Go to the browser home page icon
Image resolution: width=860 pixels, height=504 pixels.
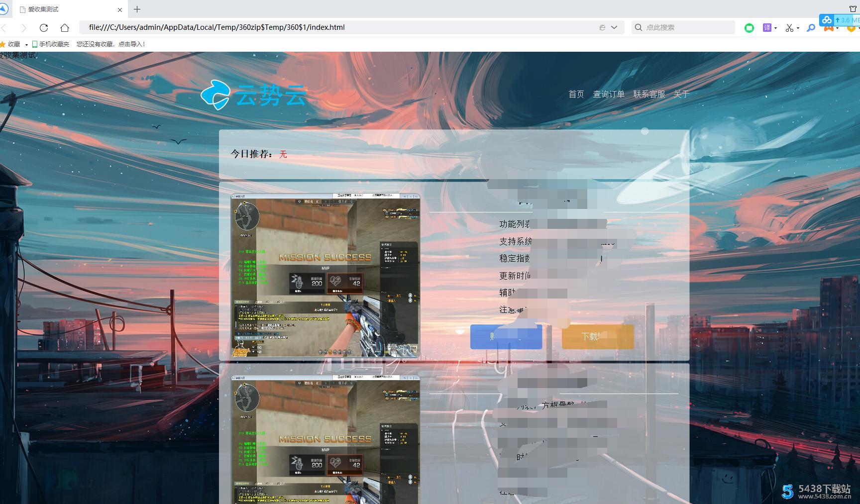click(65, 28)
